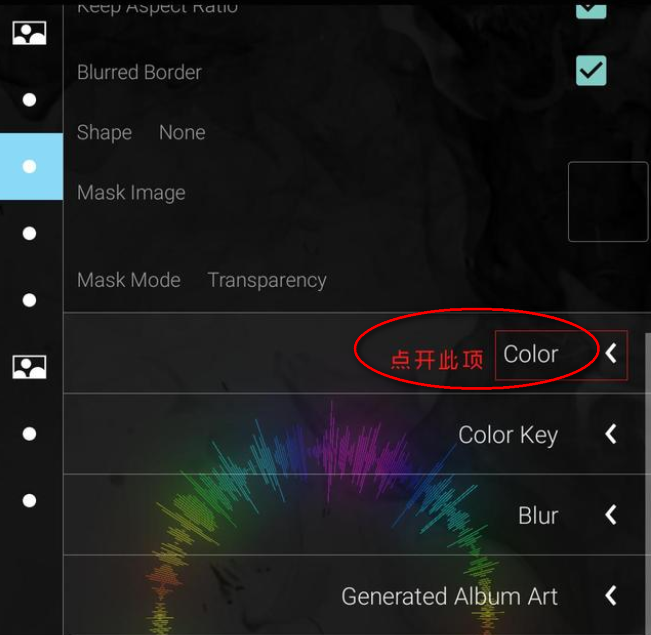The image size is (651, 635).
Task: Expand the Color section chevron
Action: [x=611, y=354]
